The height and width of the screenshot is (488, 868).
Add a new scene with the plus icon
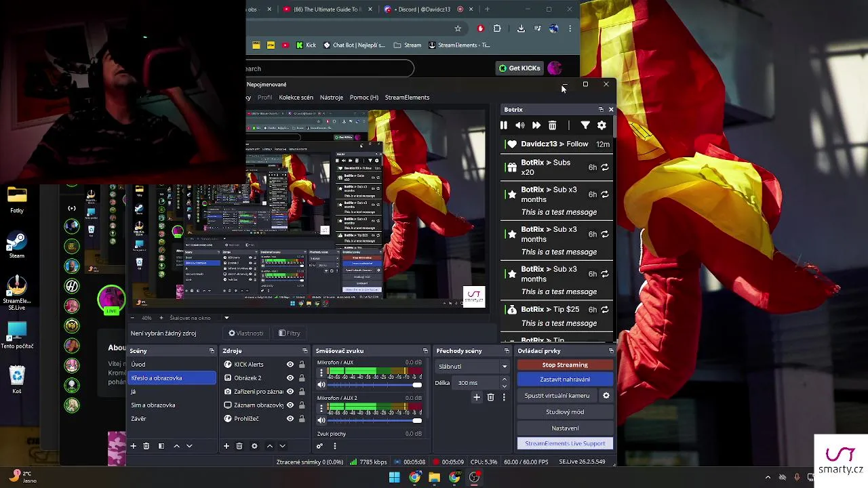pyautogui.click(x=134, y=446)
